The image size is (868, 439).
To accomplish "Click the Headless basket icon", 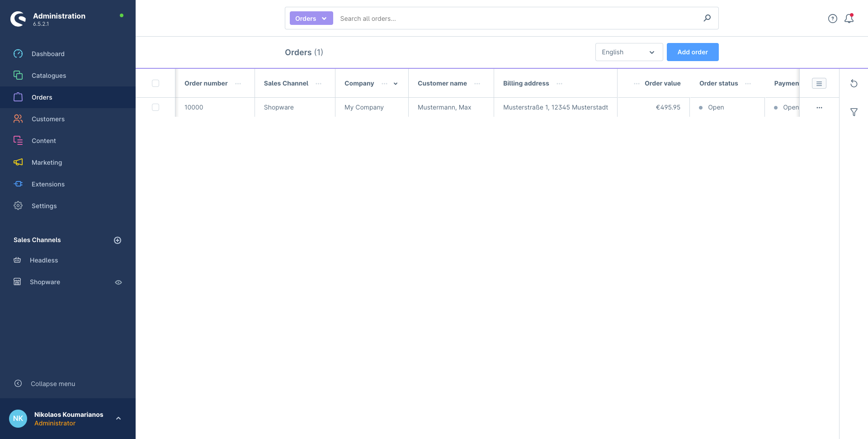I will click(17, 260).
